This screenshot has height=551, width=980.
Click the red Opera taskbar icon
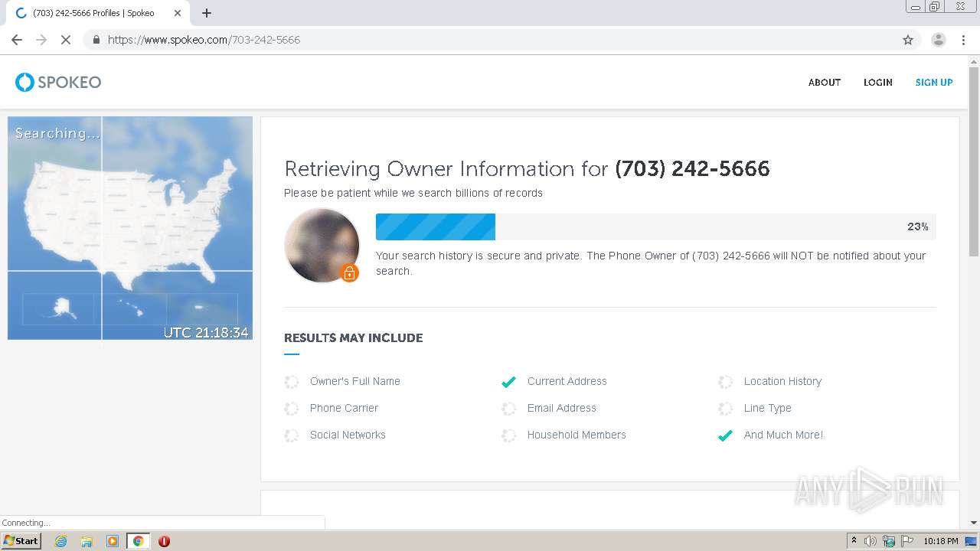164,541
